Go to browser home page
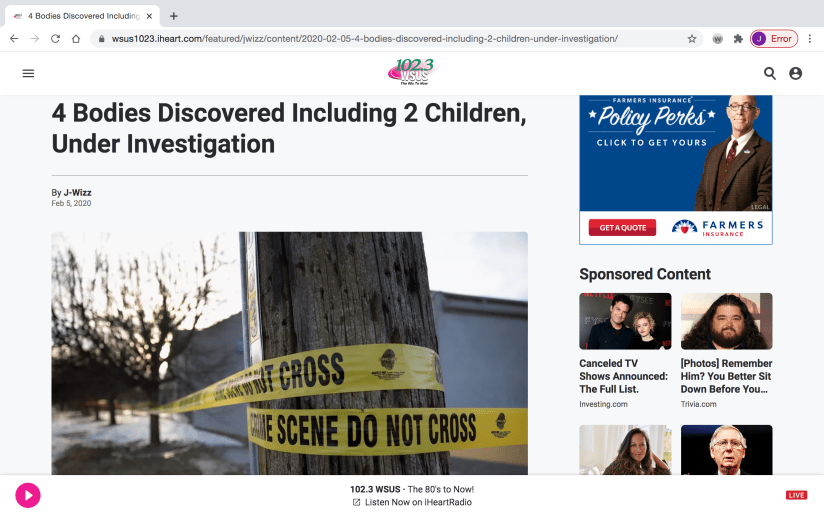824x515 pixels. point(76,39)
